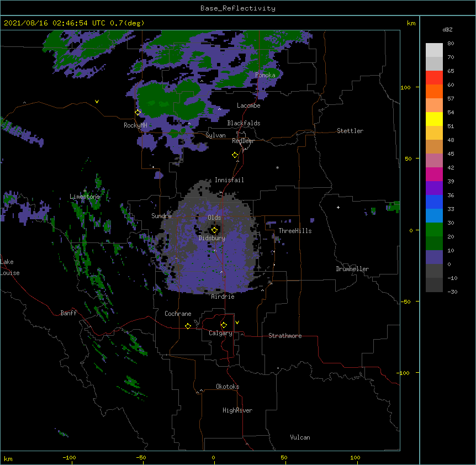
Task: Click the Banff label
Action: click(68, 313)
